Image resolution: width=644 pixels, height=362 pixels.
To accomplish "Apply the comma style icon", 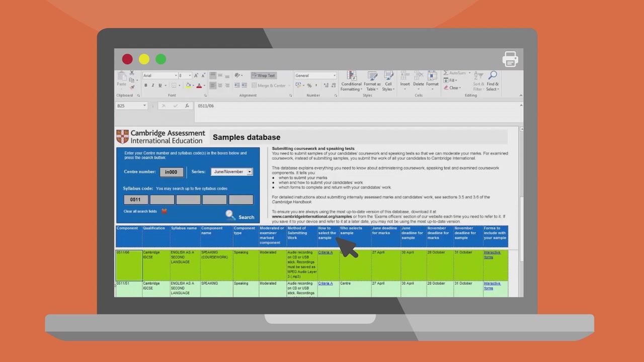I will pyautogui.click(x=316, y=85).
